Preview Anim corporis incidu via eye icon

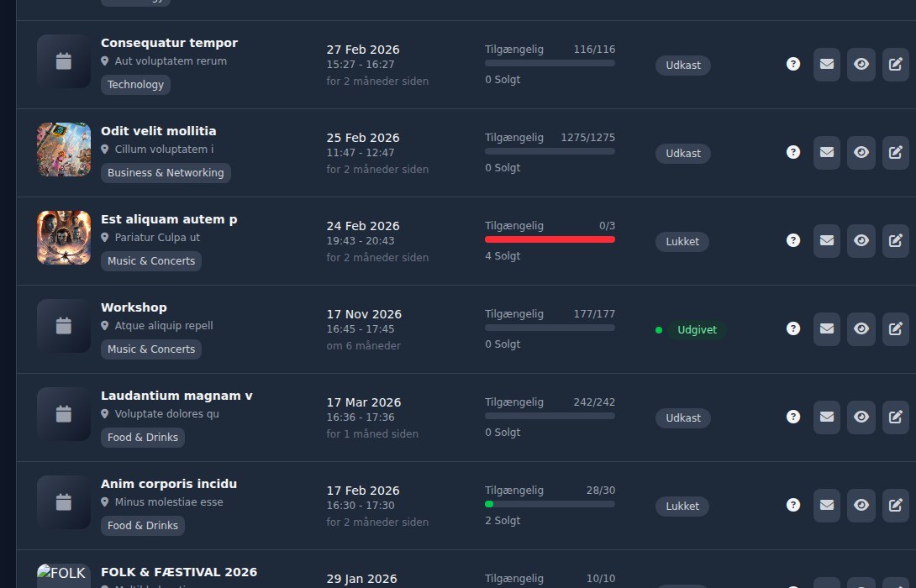[861, 505]
